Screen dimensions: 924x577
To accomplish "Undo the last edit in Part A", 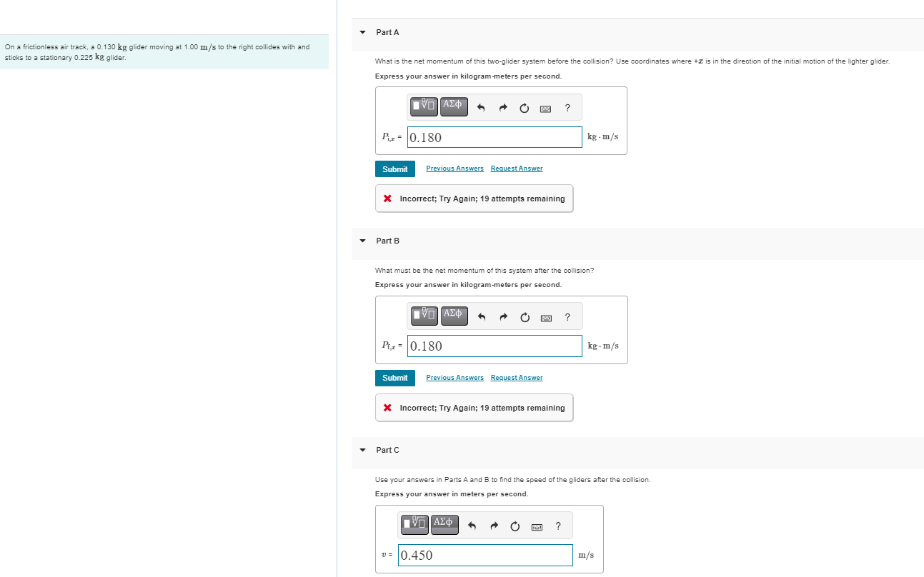I will coord(481,109).
